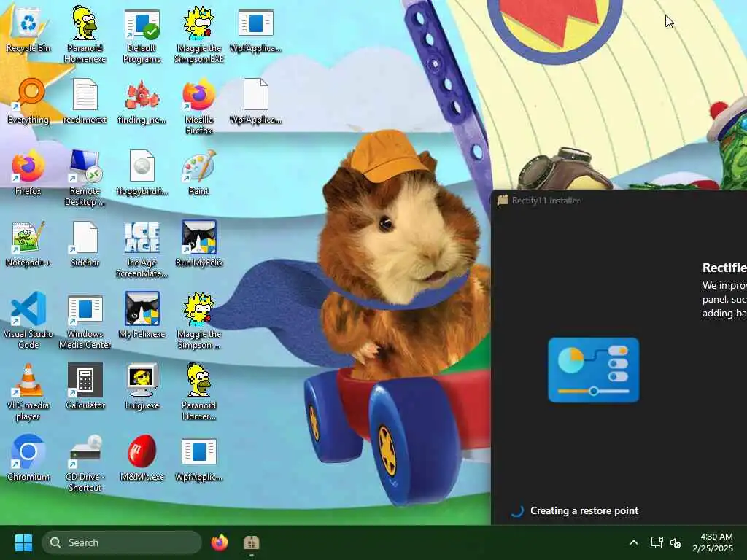Click the taskbar Search box

point(122,542)
